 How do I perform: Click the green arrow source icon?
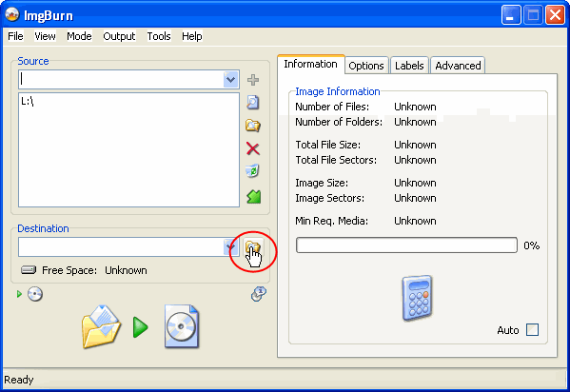click(x=254, y=196)
